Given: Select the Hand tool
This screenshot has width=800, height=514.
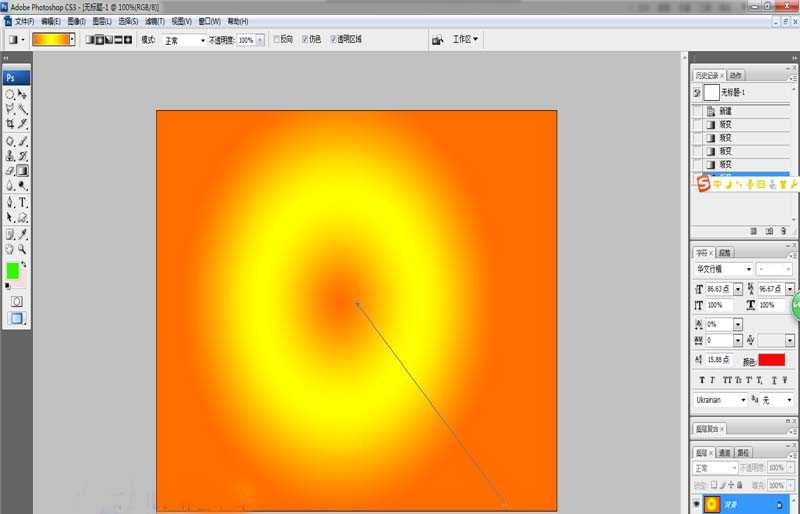Looking at the screenshot, I should pyautogui.click(x=10, y=249).
